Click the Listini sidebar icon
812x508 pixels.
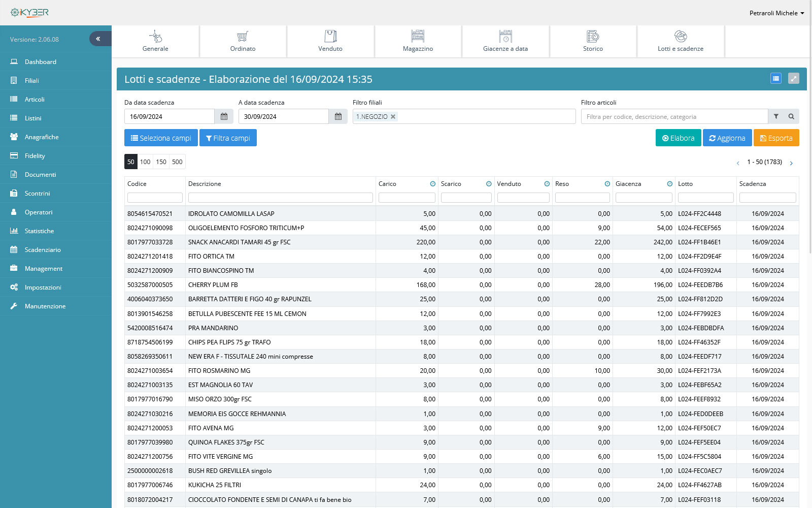pyautogui.click(x=14, y=118)
